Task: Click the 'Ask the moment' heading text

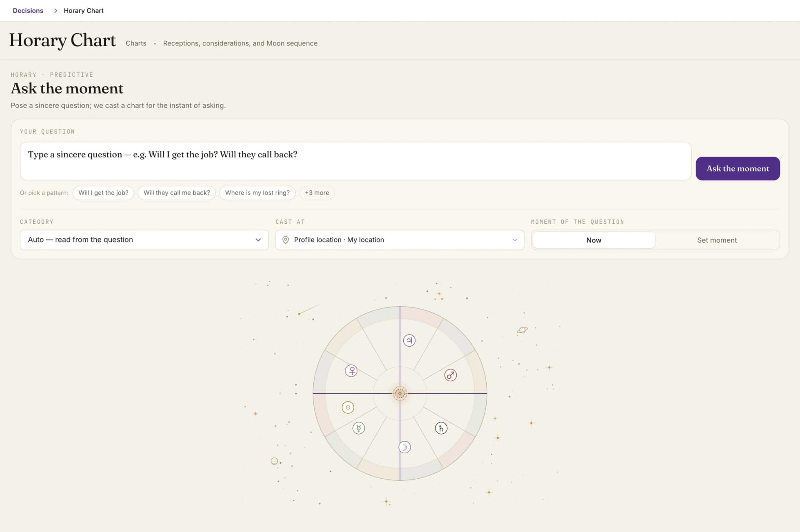Action: (x=67, y=88)
